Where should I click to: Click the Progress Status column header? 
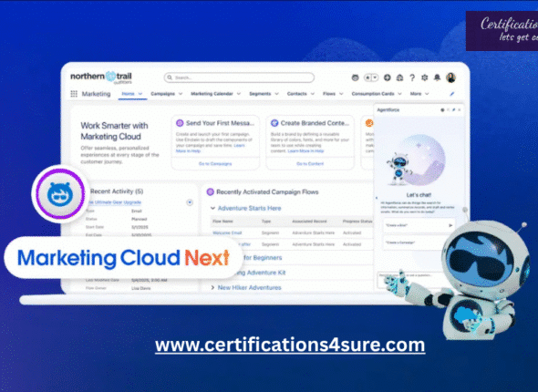[x=357, y=222]
